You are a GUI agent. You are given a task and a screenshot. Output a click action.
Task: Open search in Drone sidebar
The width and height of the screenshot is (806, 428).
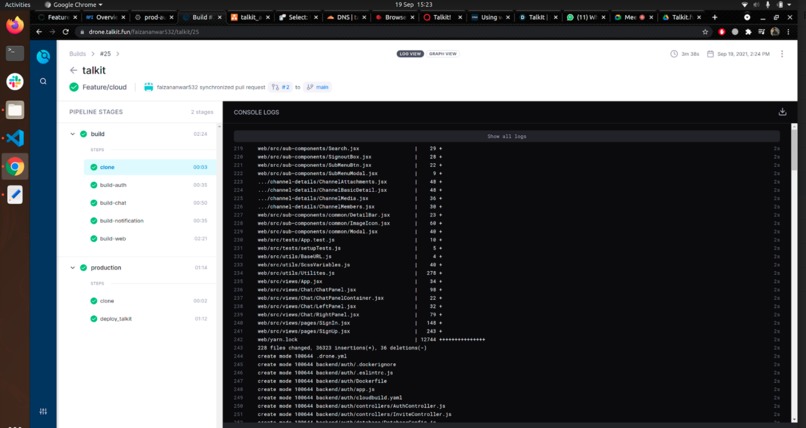43,81
